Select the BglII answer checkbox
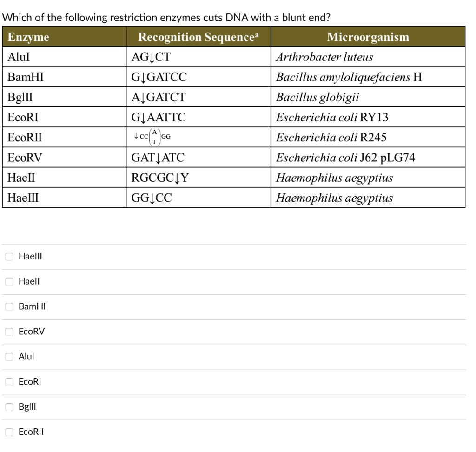The width and height of the screenshot is (476, 452). pyautogui.click(x=8, y=406)
